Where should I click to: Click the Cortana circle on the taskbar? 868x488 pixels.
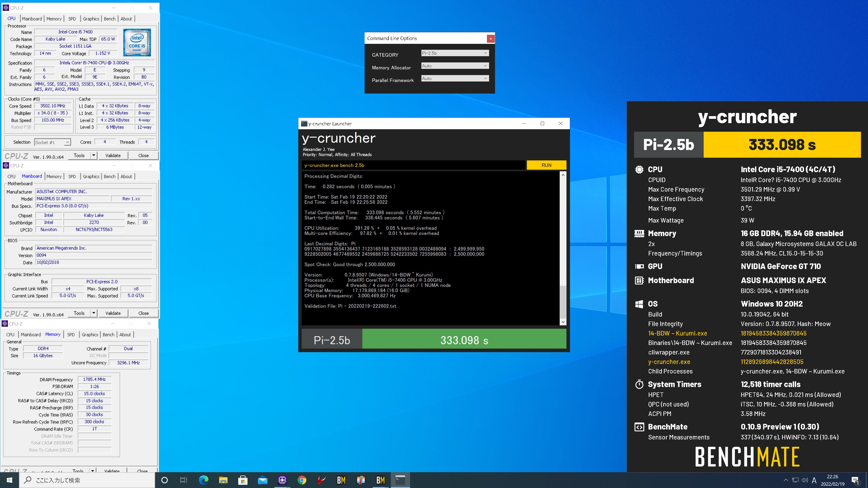click(164, 480)
